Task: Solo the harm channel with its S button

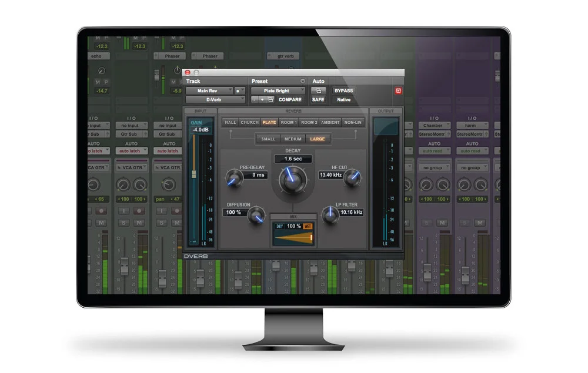Action: 465,223
